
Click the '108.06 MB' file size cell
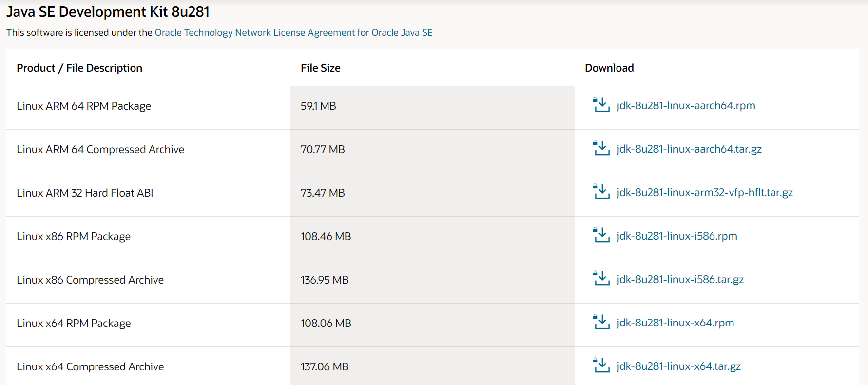click(432, 325)
